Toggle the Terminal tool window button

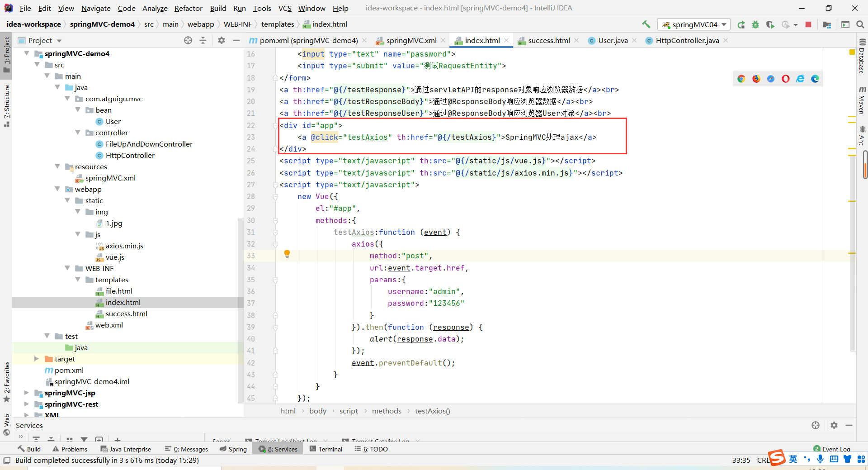click(x=326, y=449)
